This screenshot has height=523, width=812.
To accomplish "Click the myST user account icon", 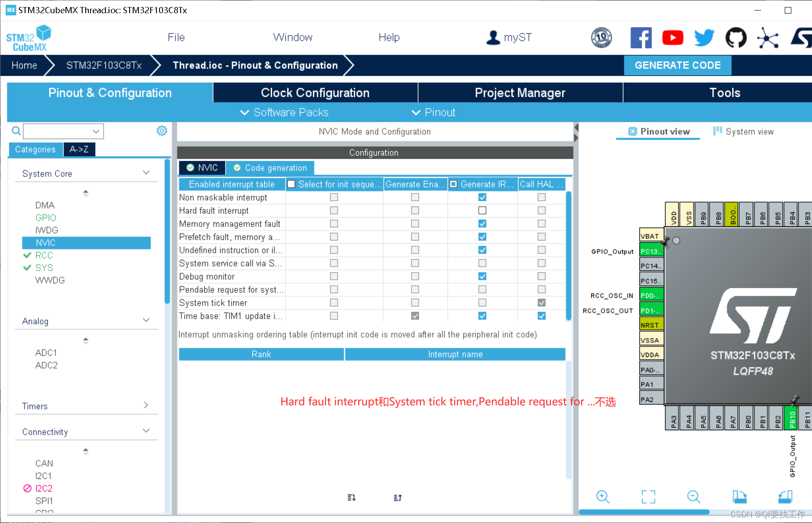I will point(493,37).
